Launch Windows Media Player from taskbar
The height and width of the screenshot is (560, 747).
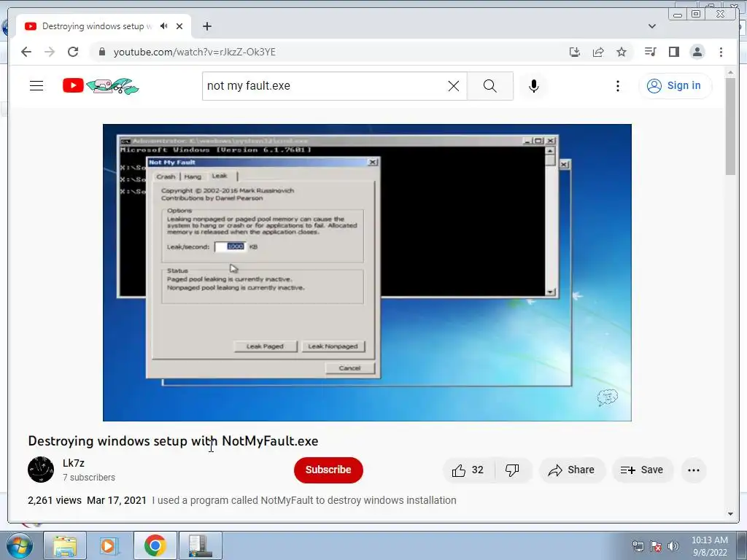109,545
